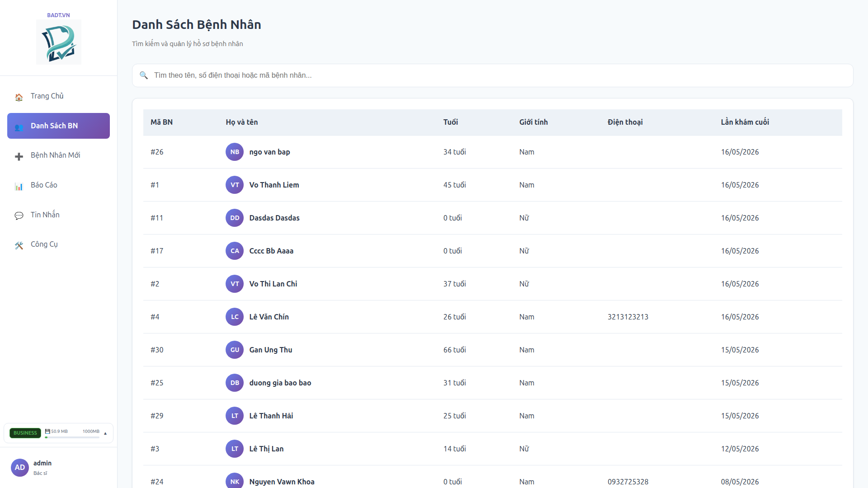Click the BUSINESS plan badge
868x488 pixels.
point(25,433)
